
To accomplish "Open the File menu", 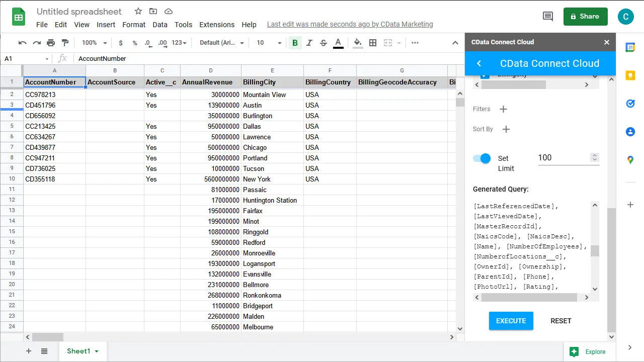I will pos(42,24).
